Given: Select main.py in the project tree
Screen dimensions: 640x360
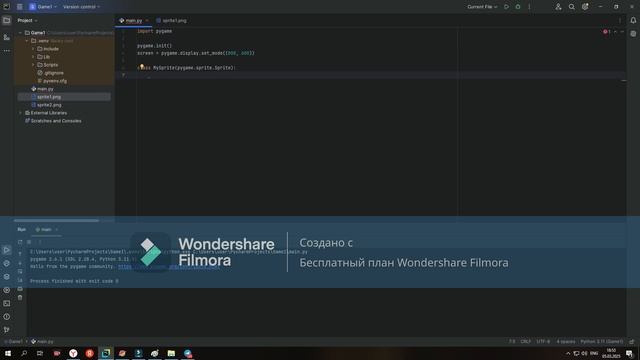Looking at the screenshot, I should pos(42,89).
